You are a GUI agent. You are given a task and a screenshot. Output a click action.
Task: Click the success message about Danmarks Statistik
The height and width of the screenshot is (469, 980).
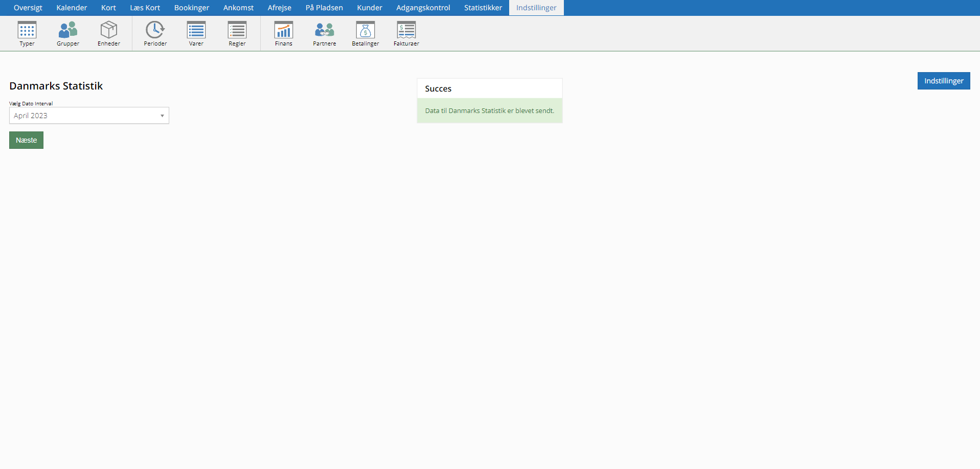pyautogui.click(x=489, y=110)
